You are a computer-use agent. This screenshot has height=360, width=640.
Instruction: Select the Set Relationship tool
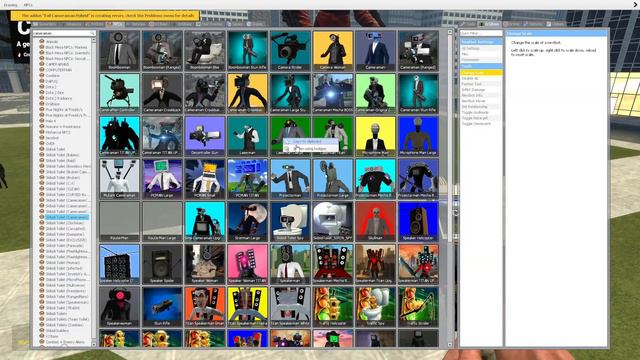click(481, 107)
